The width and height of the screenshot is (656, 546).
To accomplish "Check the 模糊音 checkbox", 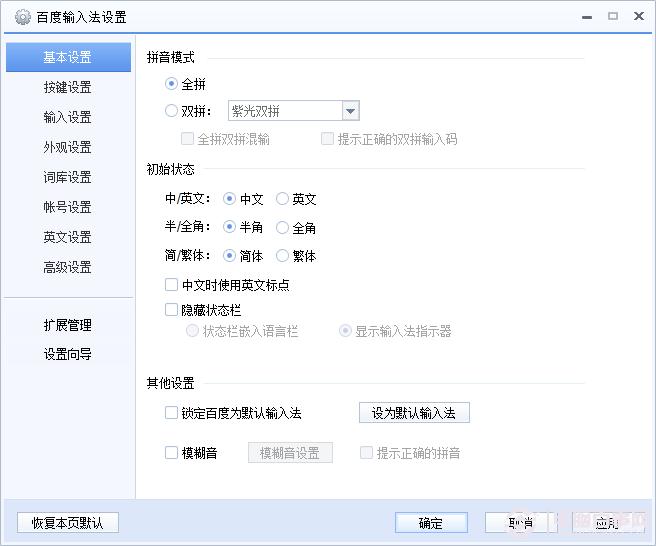I will (x=172, y=453).
